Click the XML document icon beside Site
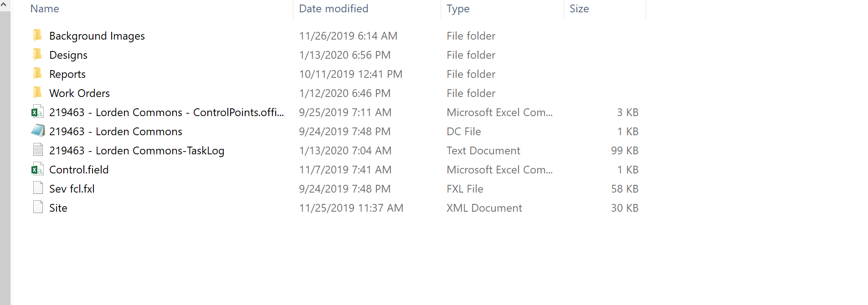This screenshot has height=305, width=868. point(37,208)
